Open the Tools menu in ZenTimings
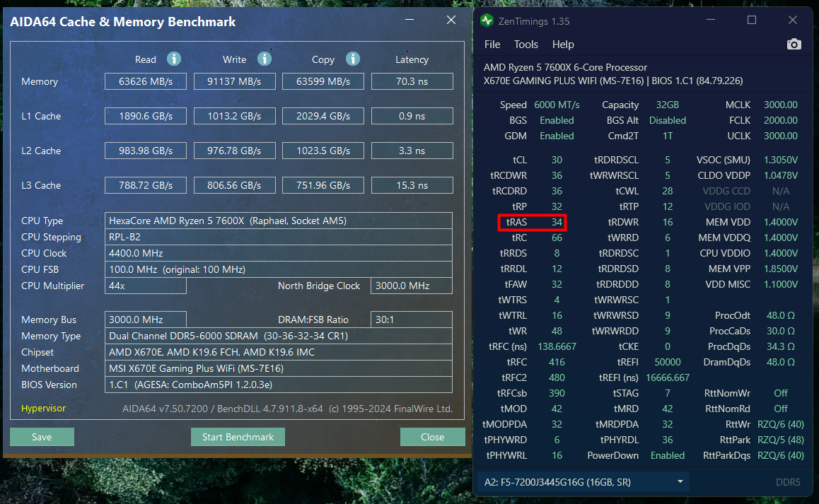The height and width of the screenshot is (504, 819). [526, 45]
